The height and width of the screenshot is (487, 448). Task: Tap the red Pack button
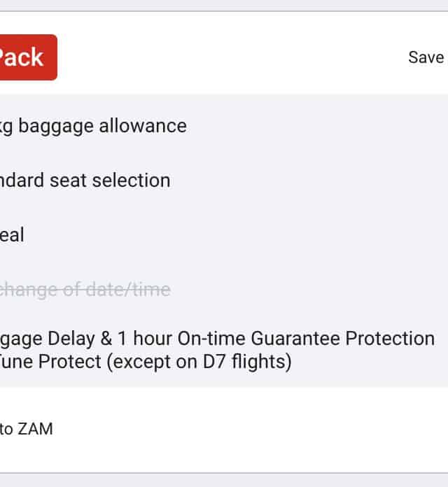[x=24, y=57]
